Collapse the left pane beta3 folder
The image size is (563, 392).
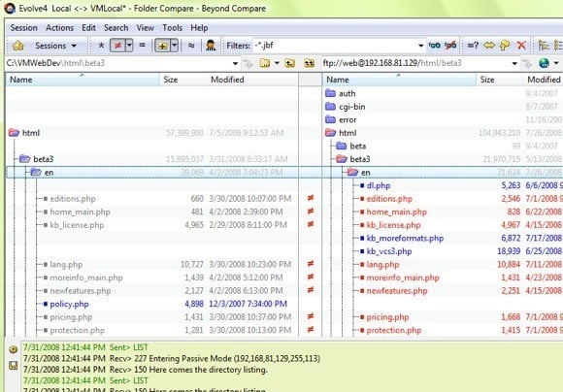pos(25,159)
